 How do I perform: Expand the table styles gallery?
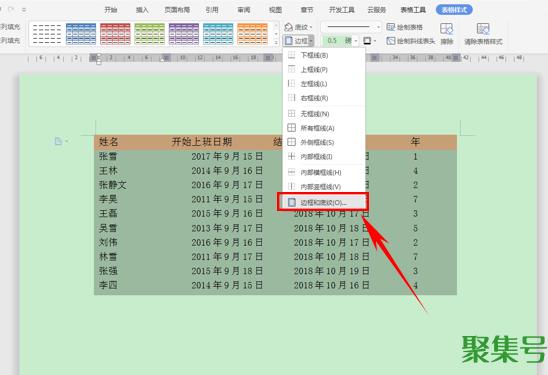[276, 42]
